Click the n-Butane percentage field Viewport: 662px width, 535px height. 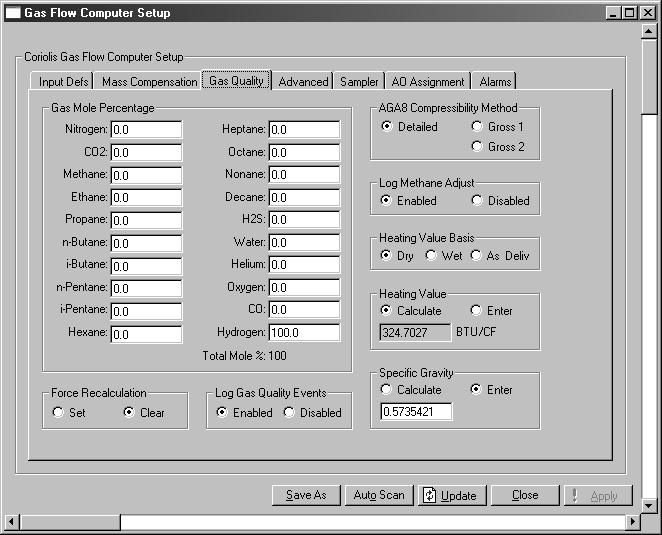click(x=146, y=243)
